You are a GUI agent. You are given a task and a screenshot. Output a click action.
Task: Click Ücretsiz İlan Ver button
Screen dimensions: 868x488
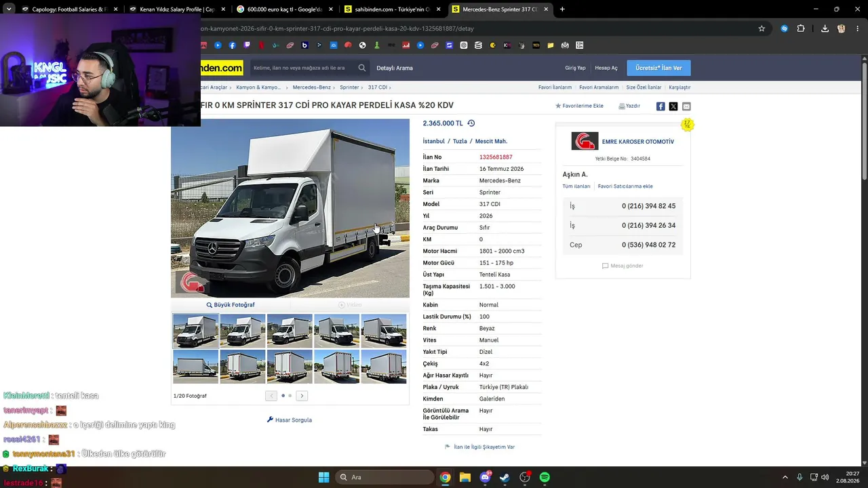(658, 68)
